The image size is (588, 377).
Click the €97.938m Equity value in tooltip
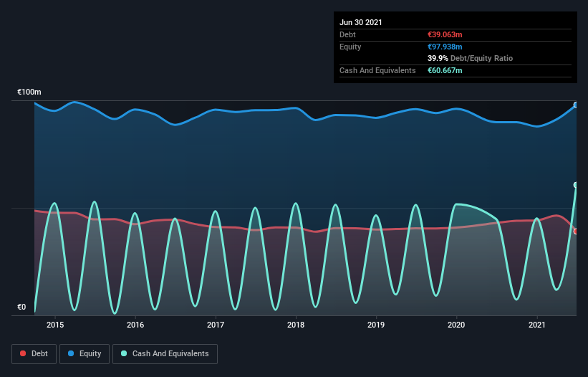click(445, 47)
